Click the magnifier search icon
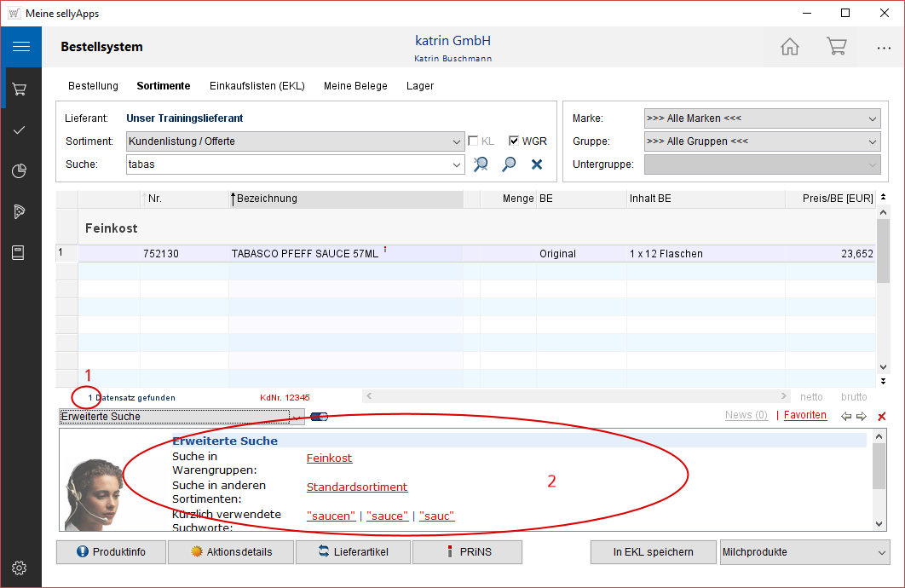The height and width of the screenshot is (588, 905). click(509, 164)
